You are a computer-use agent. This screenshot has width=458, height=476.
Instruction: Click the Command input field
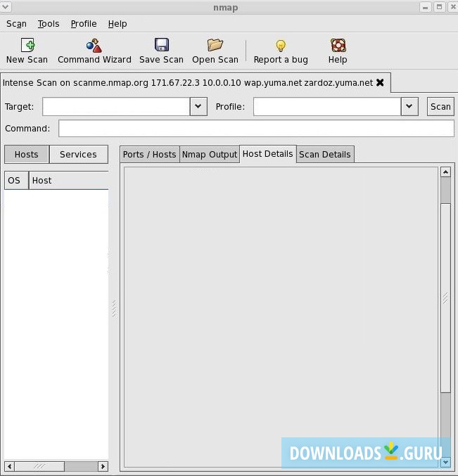[x=256, y=129]
